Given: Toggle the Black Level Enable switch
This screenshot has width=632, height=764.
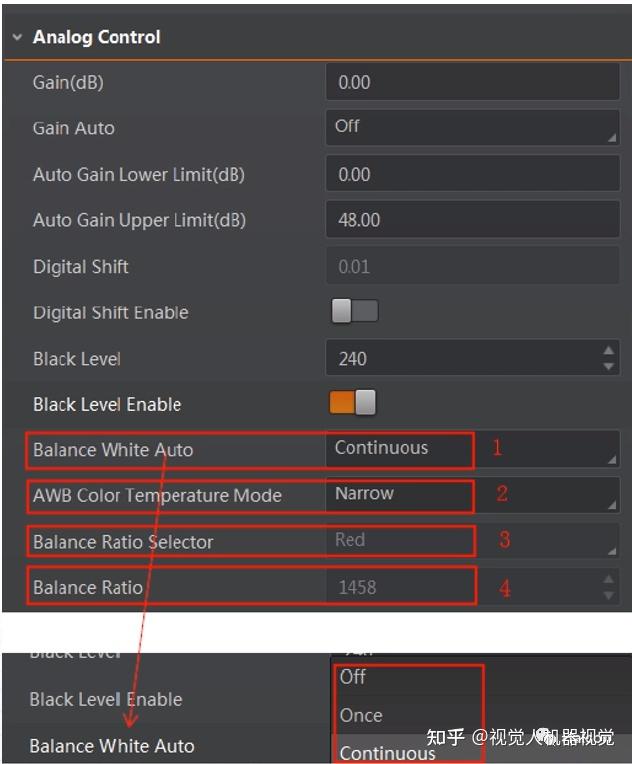Looking at the screenshot, I should [353, 403].
